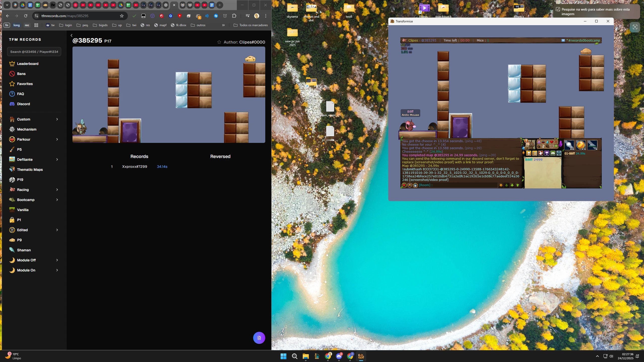This screenshot has height=362, width=644.
Task: Click the purple floating document button on TFM Records
Action: point(259,338)
